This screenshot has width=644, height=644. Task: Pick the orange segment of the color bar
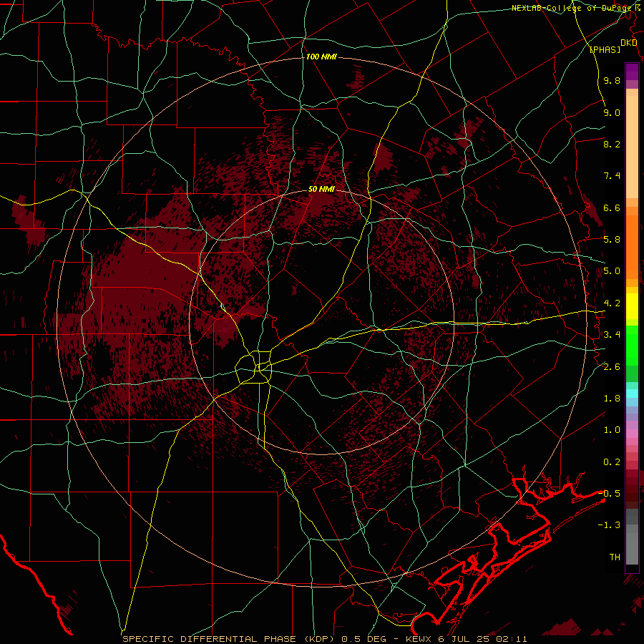tap(632, 248)
